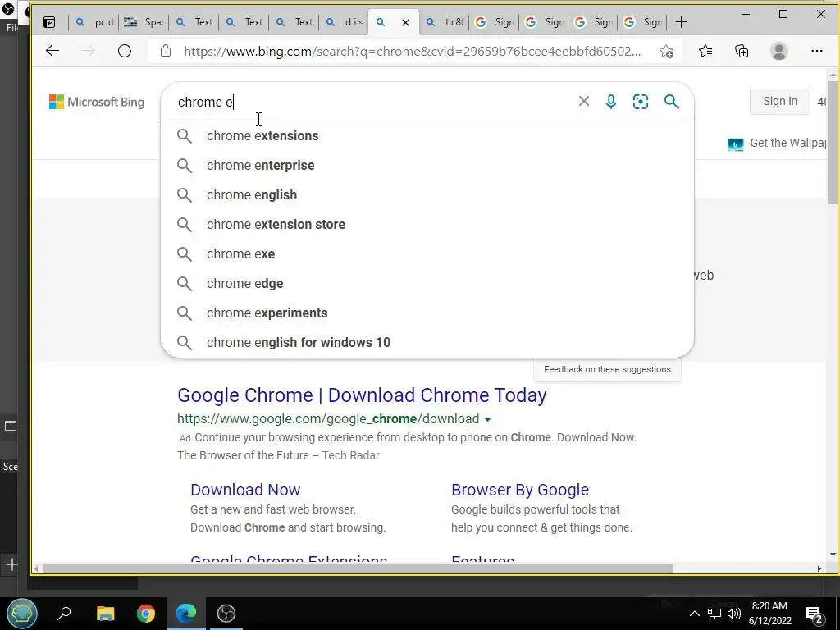Open taskbar search magnifier

(64, 613)
